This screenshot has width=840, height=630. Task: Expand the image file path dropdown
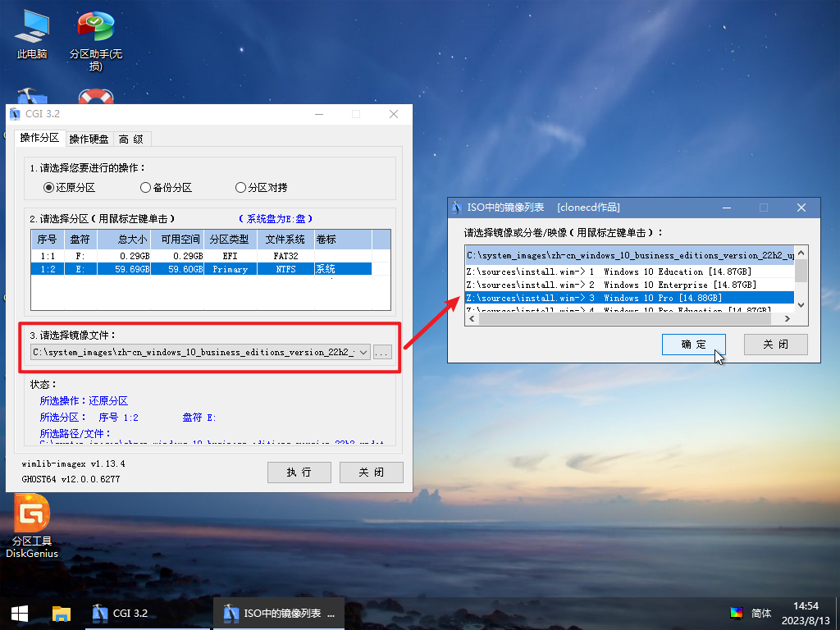point(363,352)
